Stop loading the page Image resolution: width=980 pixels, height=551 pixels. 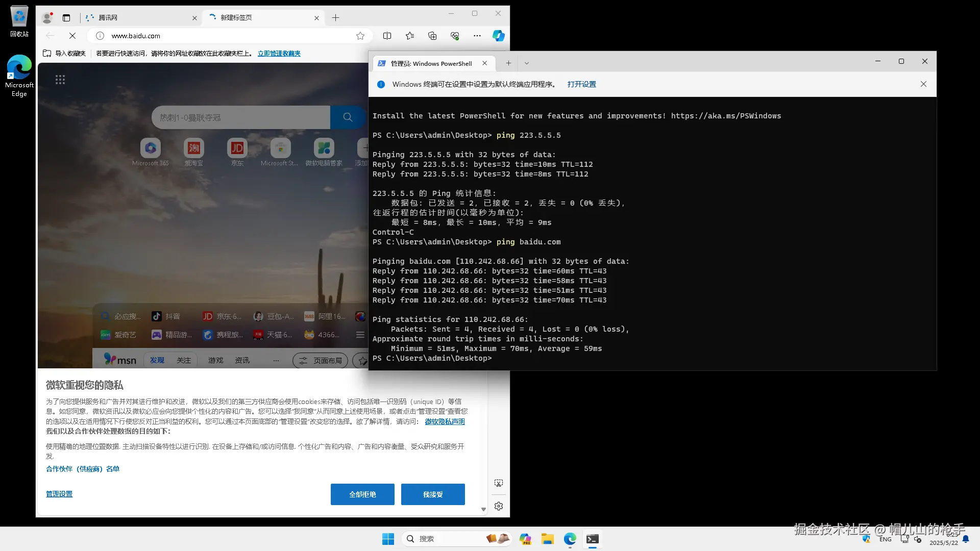point(72,36)
